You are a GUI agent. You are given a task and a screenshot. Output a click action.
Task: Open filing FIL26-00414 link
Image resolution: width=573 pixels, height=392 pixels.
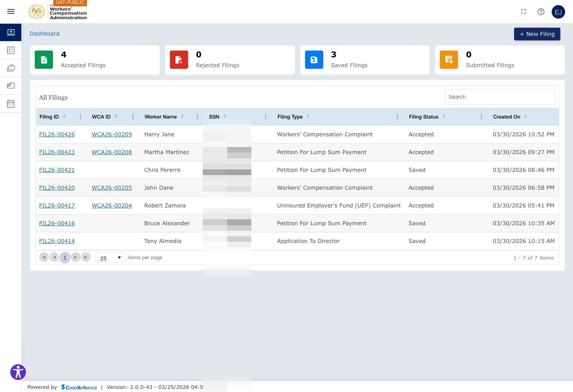tap(57, 241)
